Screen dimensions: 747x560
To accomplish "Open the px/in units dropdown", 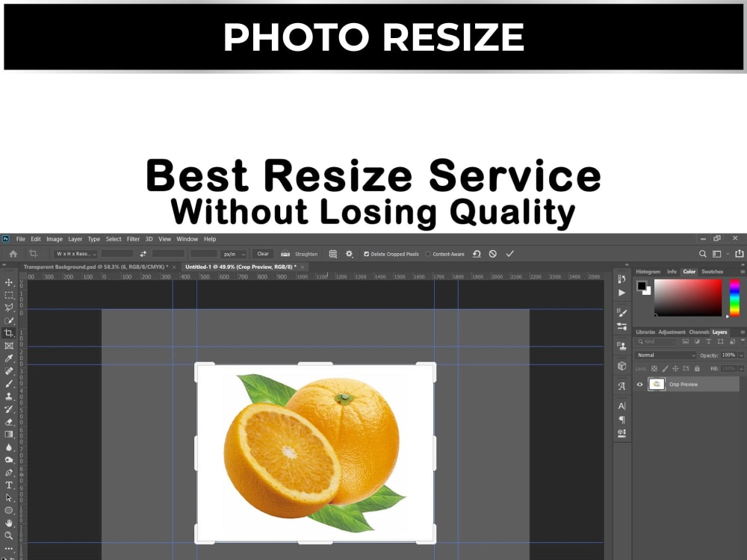I will coord(233,254).
